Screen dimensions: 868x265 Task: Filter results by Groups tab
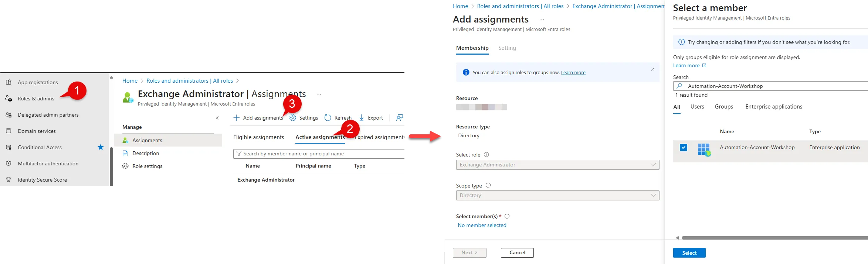pos(724,107)
